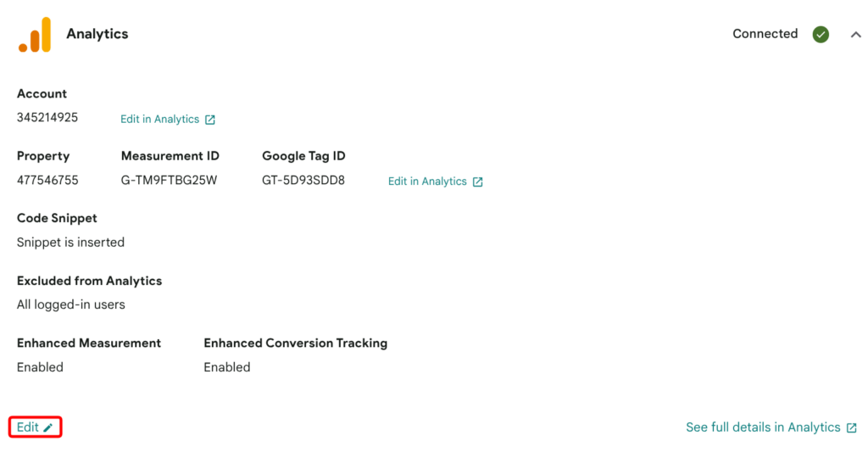868x458 pixels.
Task: Click the Analytics heading title
Action: (x=97, y=34)
